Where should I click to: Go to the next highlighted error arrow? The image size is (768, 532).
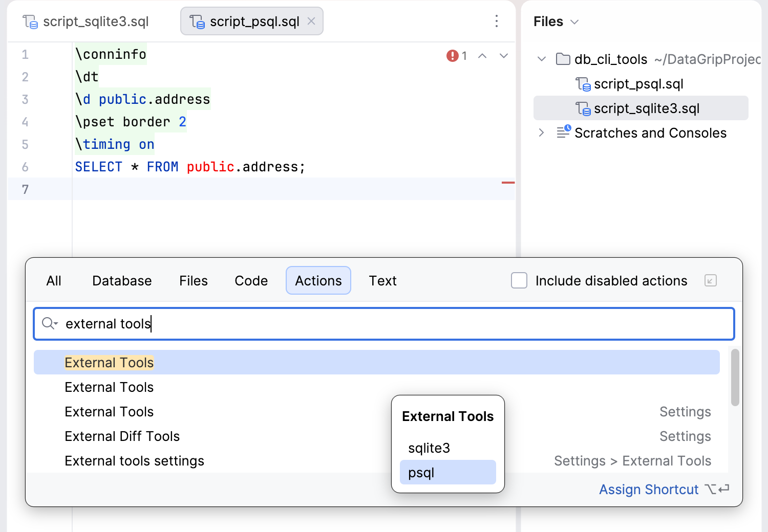pyautogui.click(x=504, y=56)
